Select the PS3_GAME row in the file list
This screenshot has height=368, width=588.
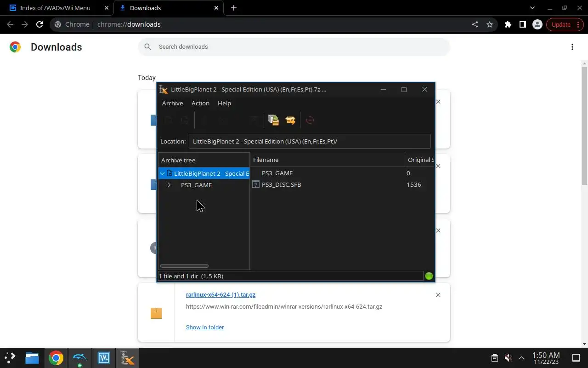tap(342, 173)
